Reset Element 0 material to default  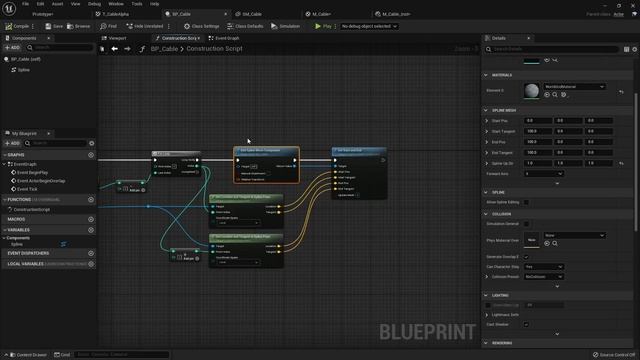621,92
